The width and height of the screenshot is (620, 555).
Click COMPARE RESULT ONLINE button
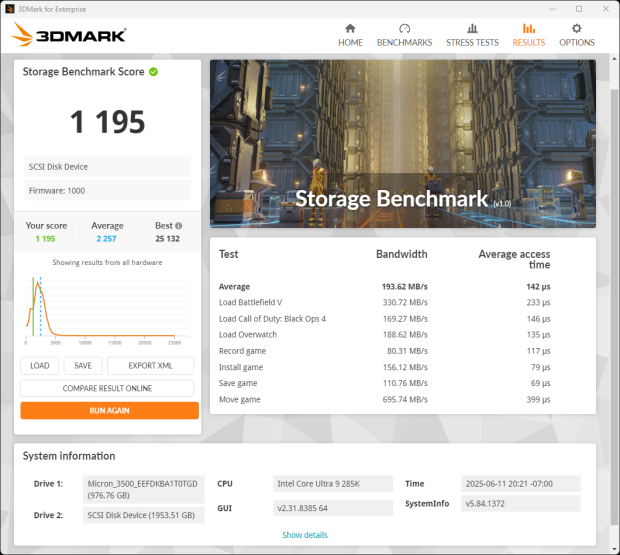[x=107, y=388]
